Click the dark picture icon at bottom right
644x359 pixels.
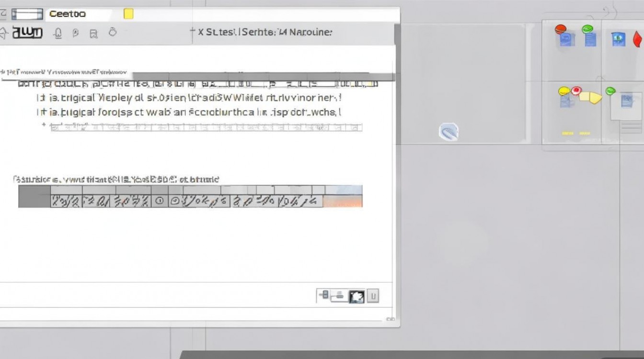pyautogui.click(x=356, y=296)
